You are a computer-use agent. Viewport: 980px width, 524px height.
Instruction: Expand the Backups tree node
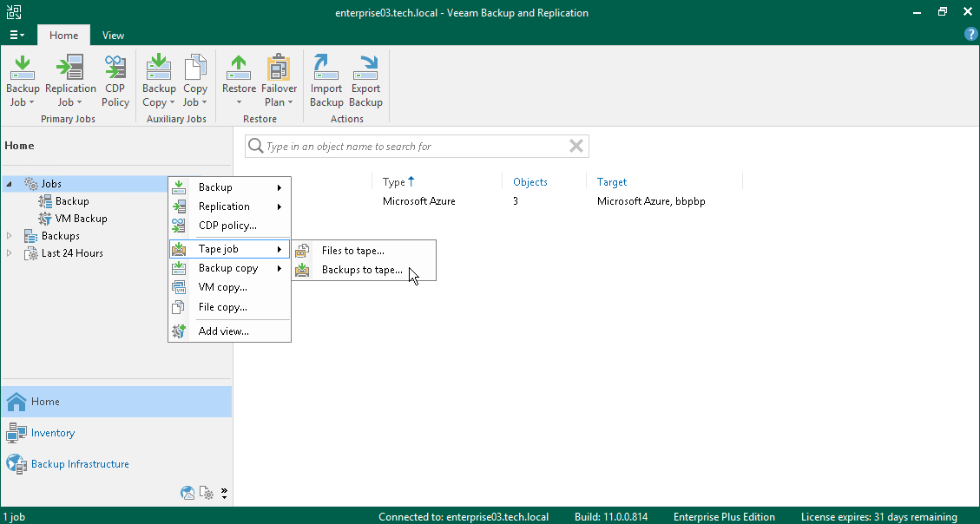tap(9, 235)
